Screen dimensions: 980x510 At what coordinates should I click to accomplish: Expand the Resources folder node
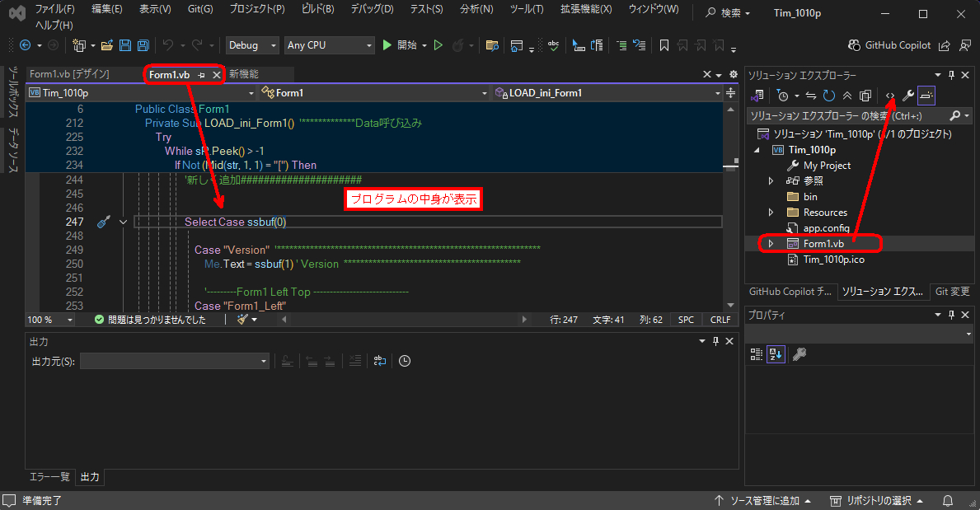click(771, 213)
